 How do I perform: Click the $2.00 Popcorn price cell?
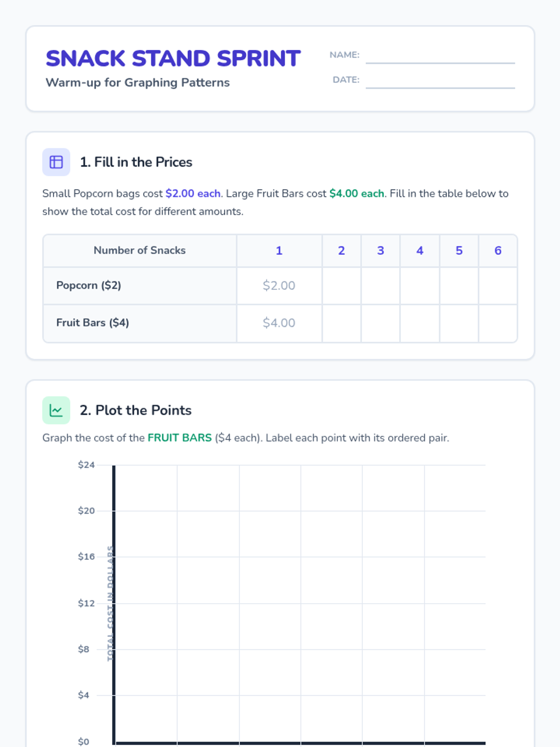pos(279,286)
